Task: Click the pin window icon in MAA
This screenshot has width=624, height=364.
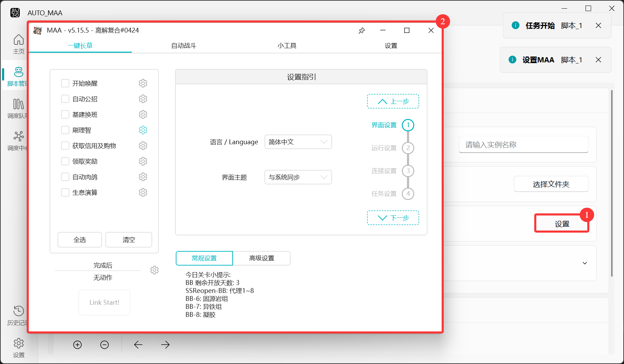Action: pos(362,31)
